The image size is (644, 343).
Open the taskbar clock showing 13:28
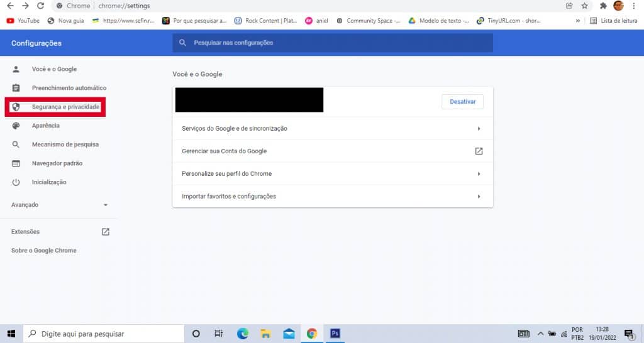click(602, 334)
